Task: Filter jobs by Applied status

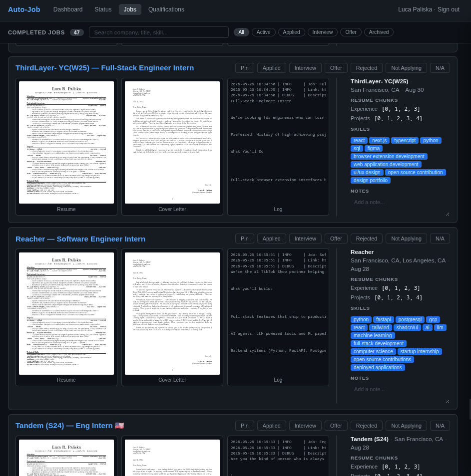Action: [x=291, y=32]
